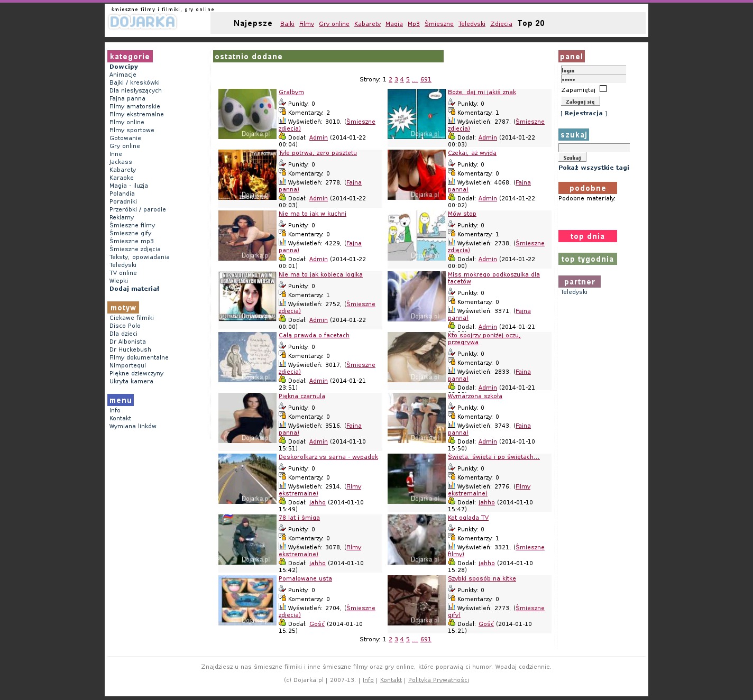The image size is (753, 700).
Task: Click points icon under 'Wymarzona szkoła'
Action: [452, 407]
